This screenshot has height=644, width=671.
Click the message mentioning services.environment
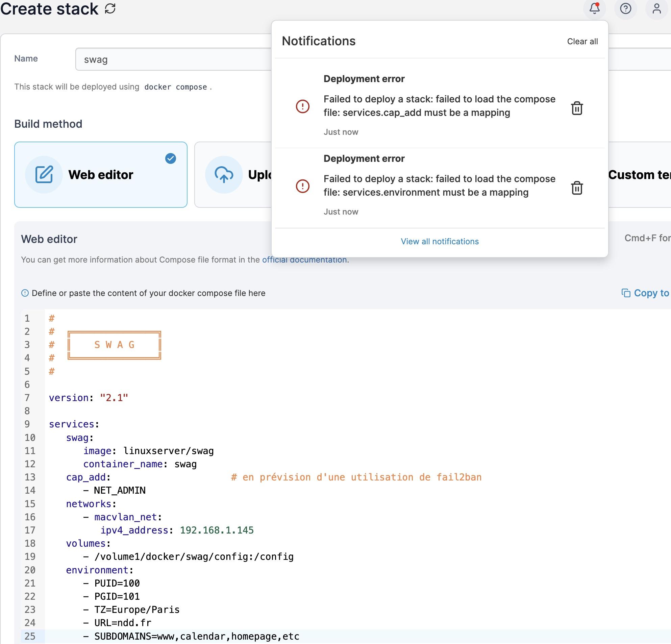tap(440, 185)
